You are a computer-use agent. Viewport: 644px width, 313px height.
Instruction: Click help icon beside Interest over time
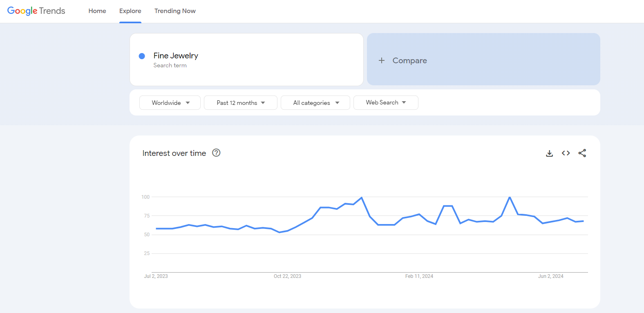[x=216, y=153]
